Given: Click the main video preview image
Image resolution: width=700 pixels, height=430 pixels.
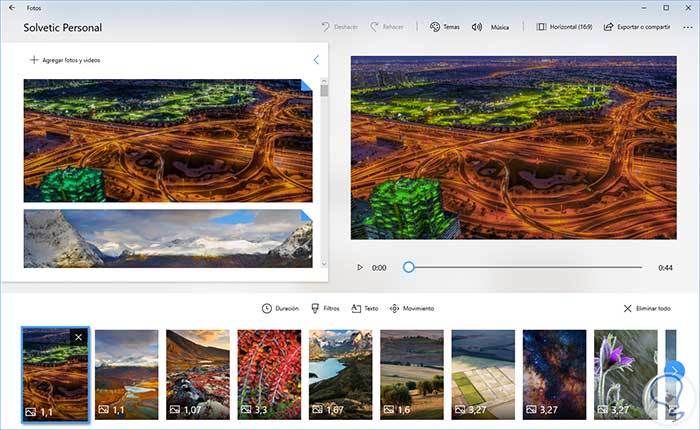Looking at the screenshot, I should pos(513,148).
